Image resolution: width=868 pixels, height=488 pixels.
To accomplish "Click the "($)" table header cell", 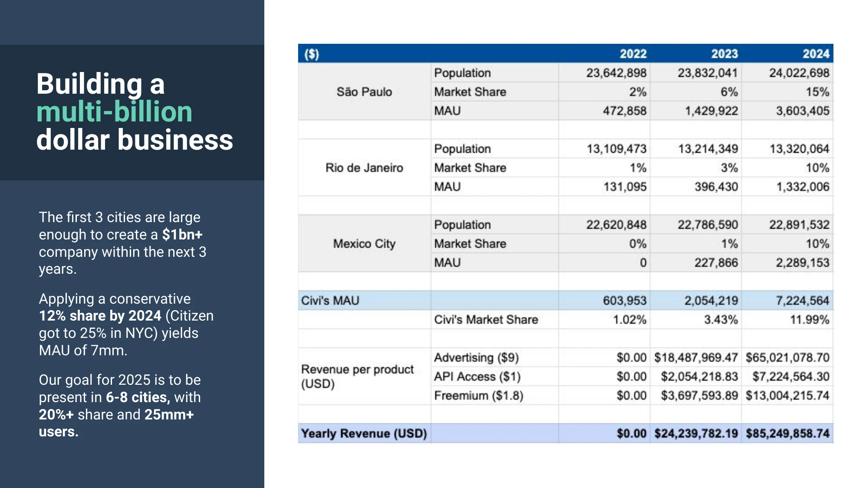I will pos(312,54).
